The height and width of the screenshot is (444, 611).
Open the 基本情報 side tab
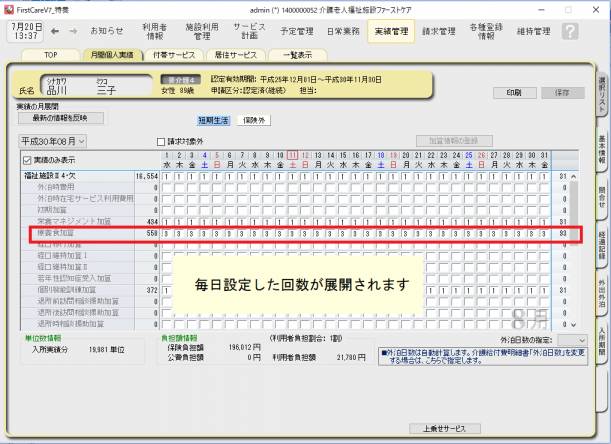pyautogui.click(x=602, y=148)
